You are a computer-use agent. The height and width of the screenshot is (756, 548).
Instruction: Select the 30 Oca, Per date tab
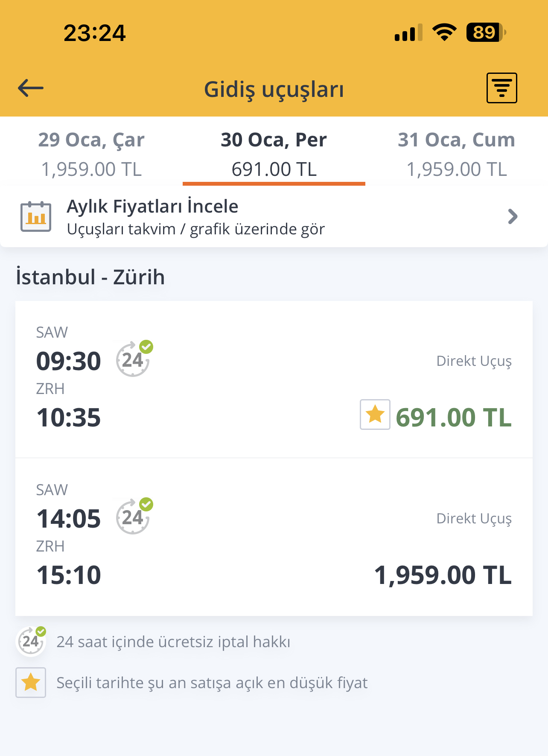pos(274,154)
